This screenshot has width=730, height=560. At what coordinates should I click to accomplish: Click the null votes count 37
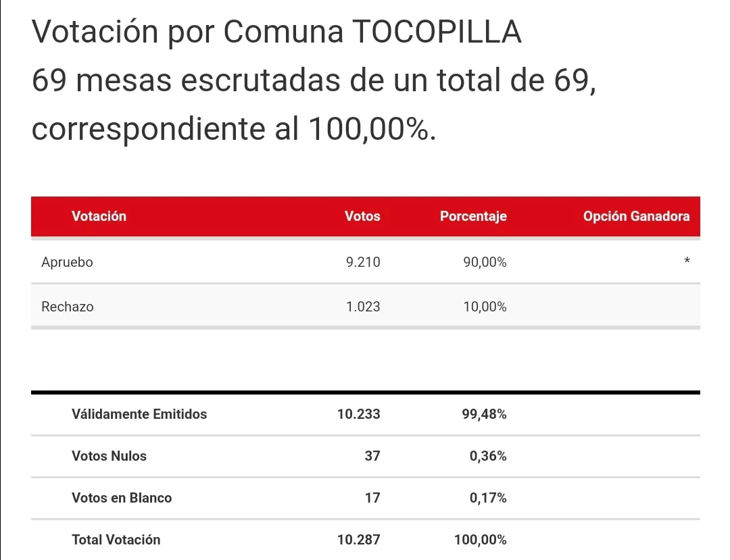pyautogui.click(x=372, y=456)
